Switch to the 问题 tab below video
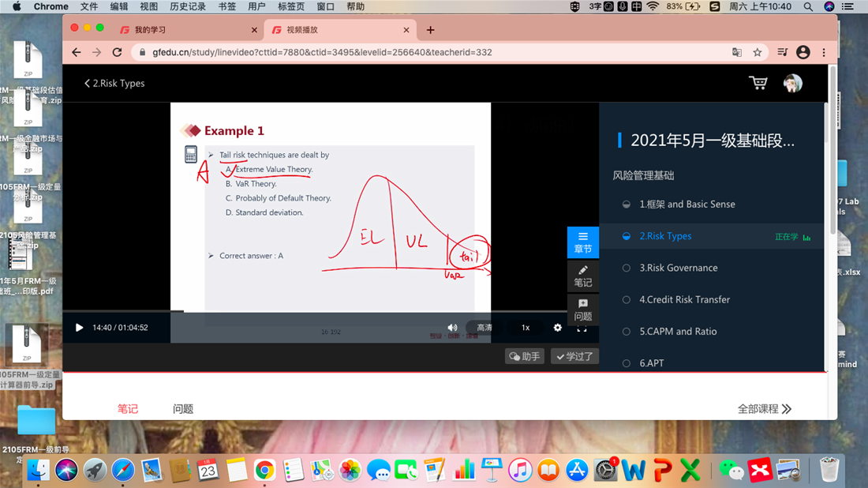The height and width of the screenshot is (488, 868). pyautogui.click(x=183, y=409)
